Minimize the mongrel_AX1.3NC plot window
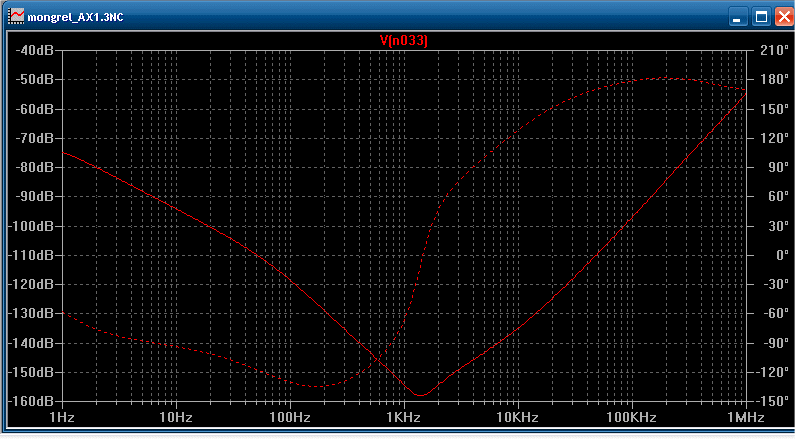Viewport: 795px width, 439px height. coord(737,17)
